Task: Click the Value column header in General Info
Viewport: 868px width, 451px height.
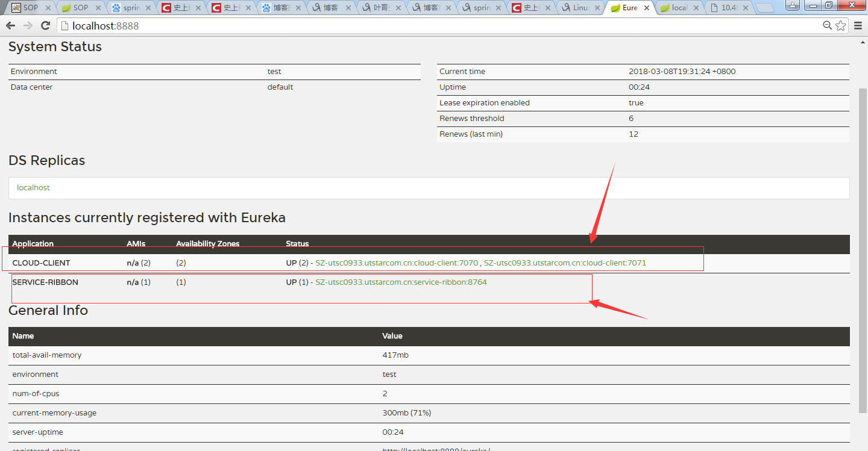Action: tap(392, 336)
